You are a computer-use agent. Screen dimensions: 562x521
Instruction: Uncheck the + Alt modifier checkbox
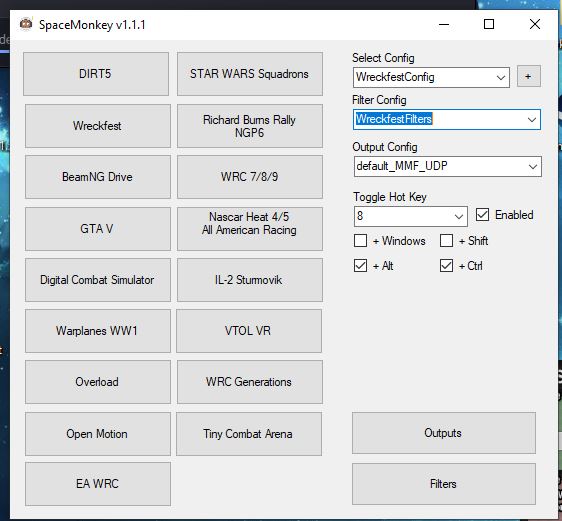[x=360, y=266]
